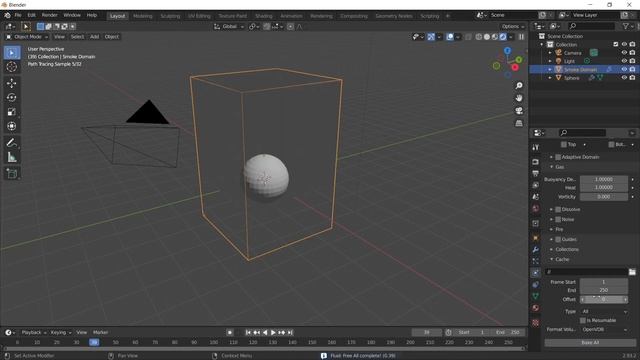
Task: Pick the Add Cube tool
Action: (12, 173)
